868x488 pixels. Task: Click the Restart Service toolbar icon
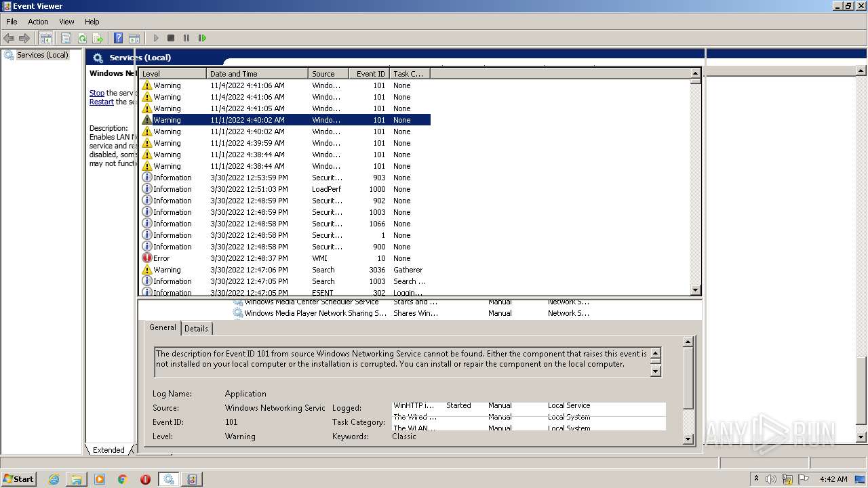click(x=202, y=38)
